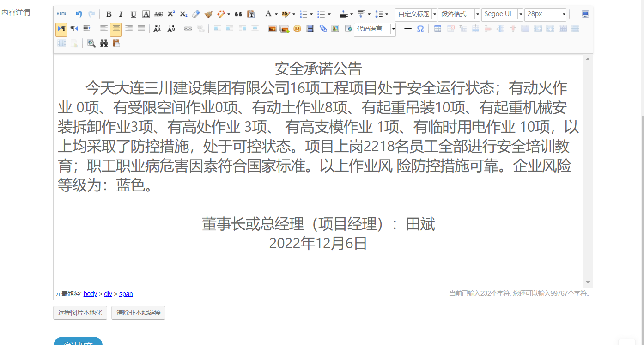Apply strikethrough to text

tap(158, 14)
